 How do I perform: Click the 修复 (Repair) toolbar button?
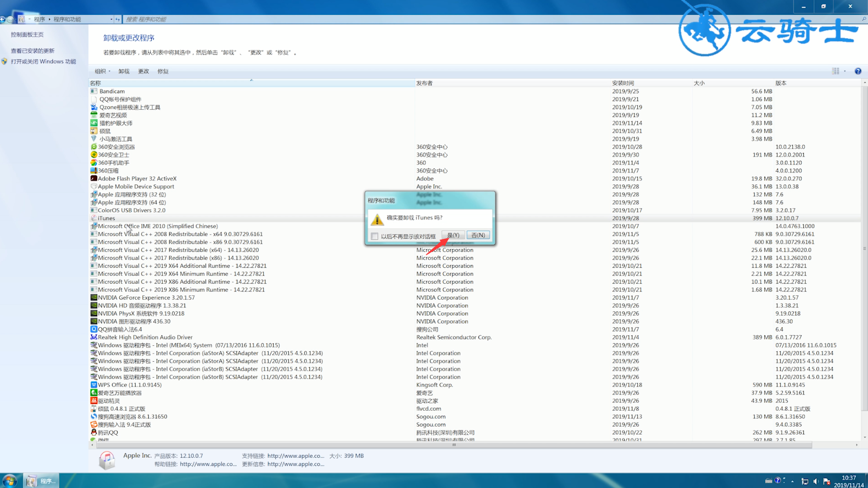point(163,71)
